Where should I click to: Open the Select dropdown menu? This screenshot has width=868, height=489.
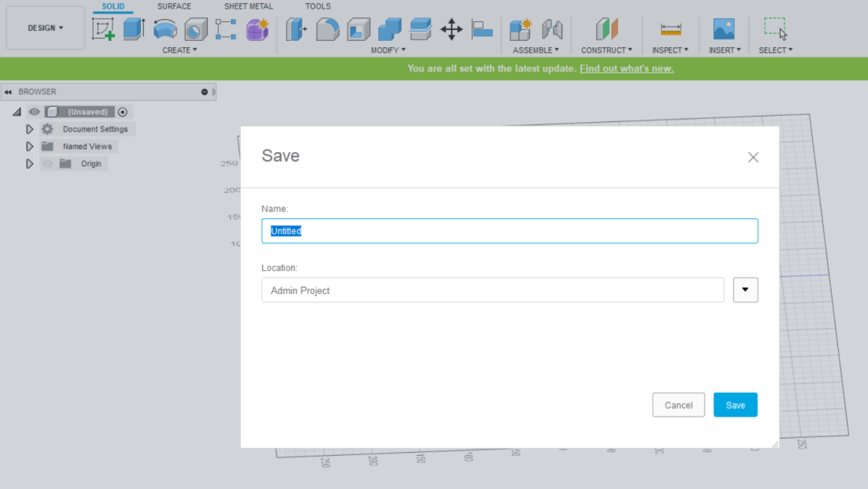[x=776, y=50]
